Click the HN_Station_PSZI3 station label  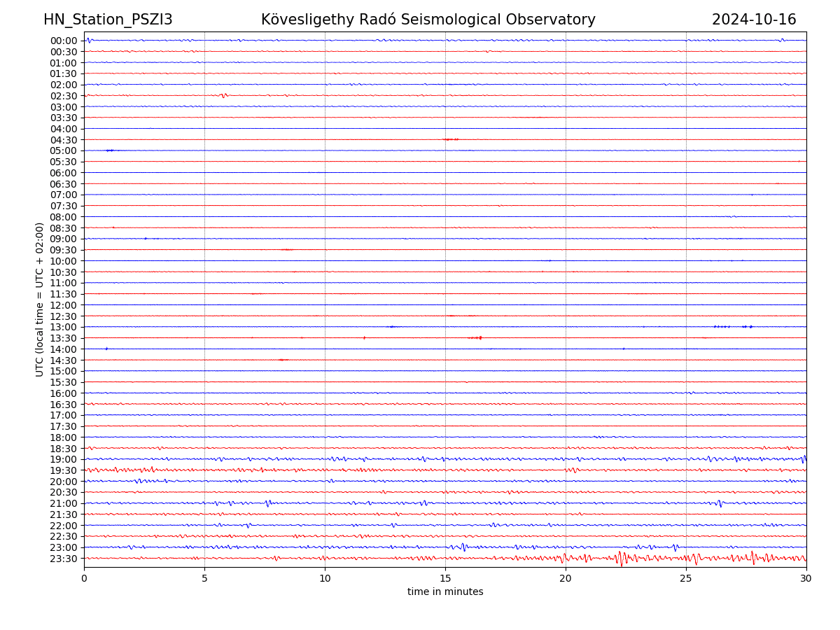pos(108,20)
